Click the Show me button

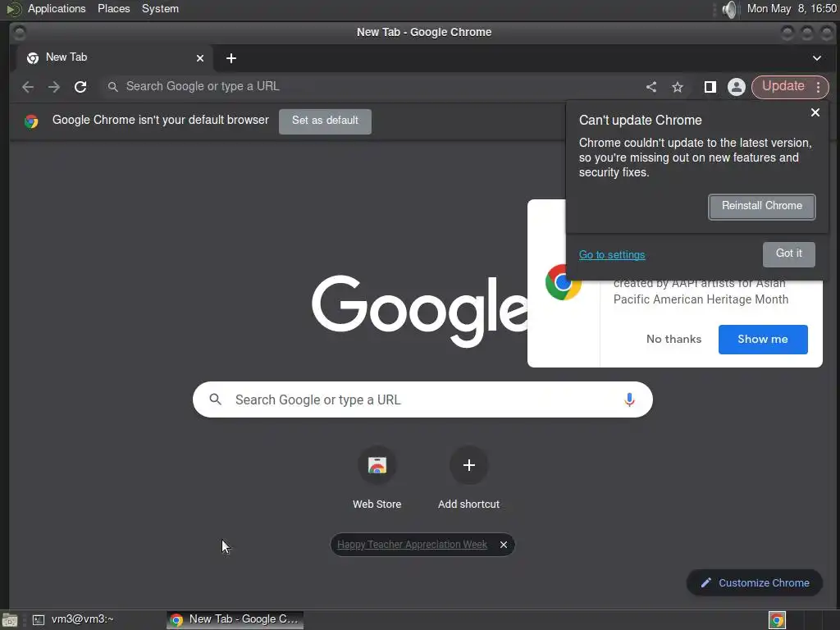(x=763, y=339)
